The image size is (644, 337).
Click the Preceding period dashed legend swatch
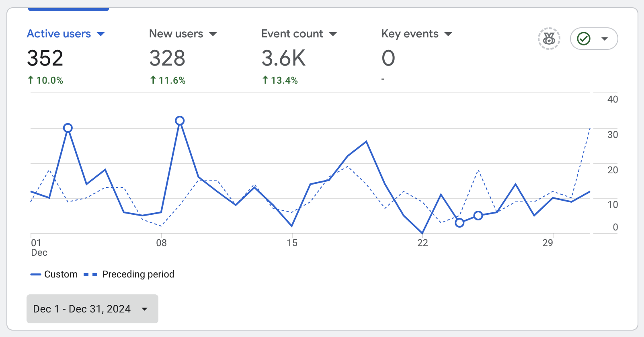[90, 274]
